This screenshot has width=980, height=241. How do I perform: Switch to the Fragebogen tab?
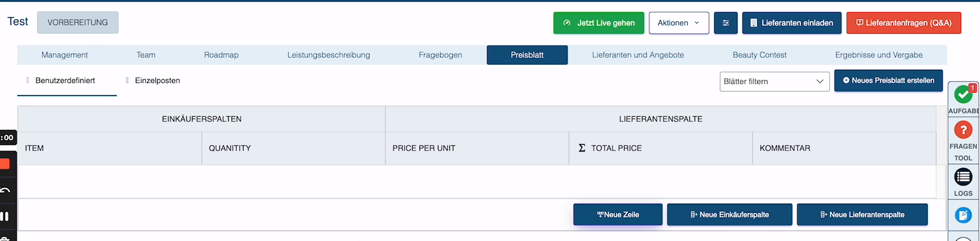pyautogui.click(x=440, y=55)
